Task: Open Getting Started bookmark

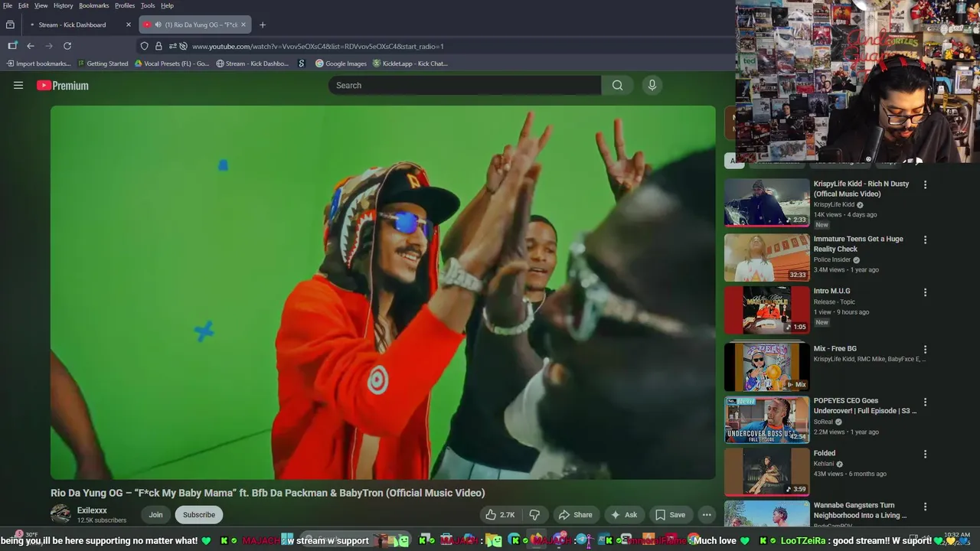Action: tap(103, 64)
